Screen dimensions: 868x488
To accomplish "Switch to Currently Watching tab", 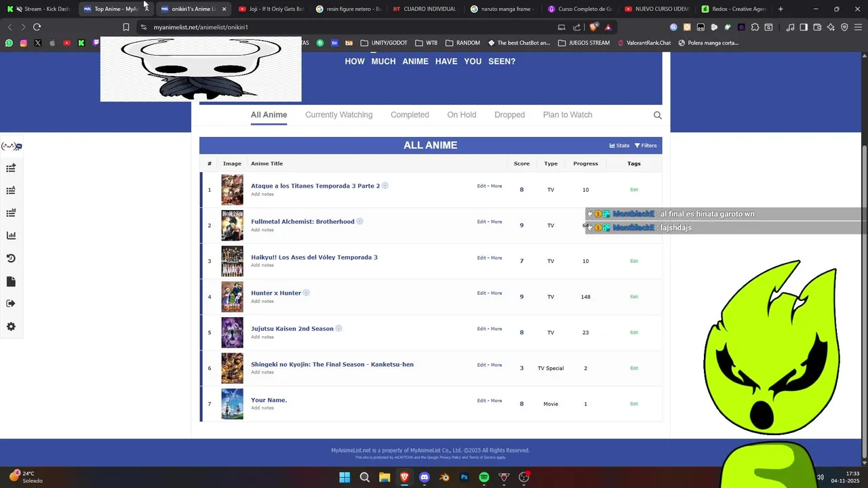I will [x=338, y=115].
